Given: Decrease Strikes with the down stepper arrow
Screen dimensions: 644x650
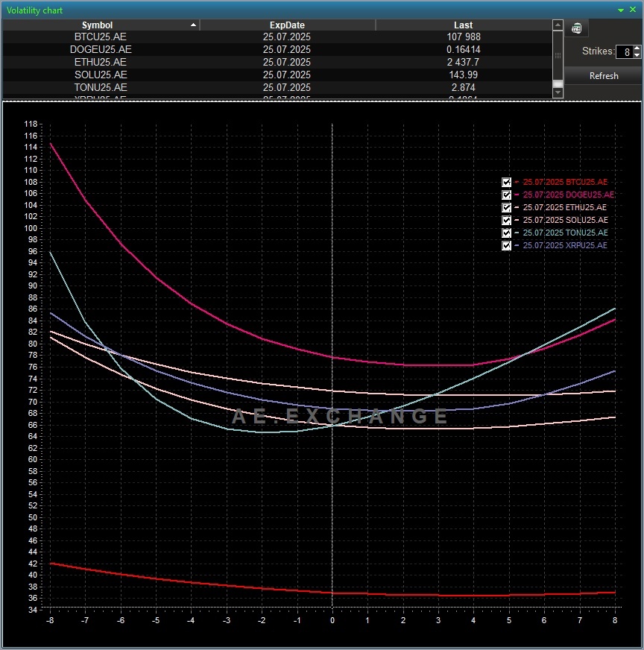Looking at the screenshot, I should point(637,55).
